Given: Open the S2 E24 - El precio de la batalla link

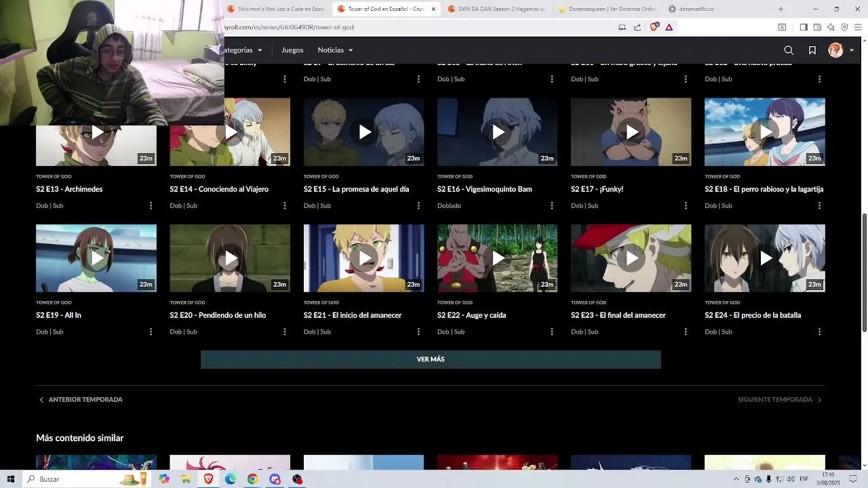Looking at the screenshot, I should coord(753,315).
